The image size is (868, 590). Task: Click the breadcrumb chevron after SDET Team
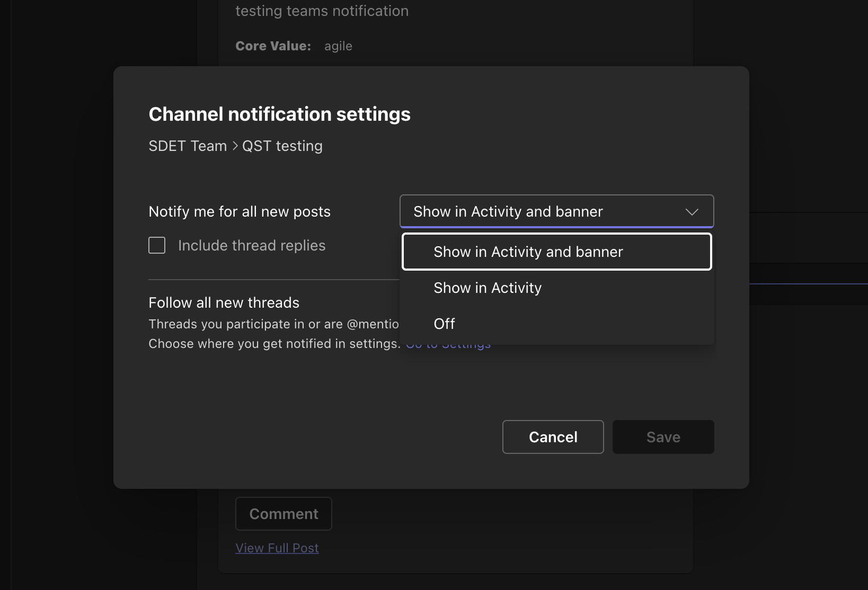pyautogui.click(x=235, y=146)
